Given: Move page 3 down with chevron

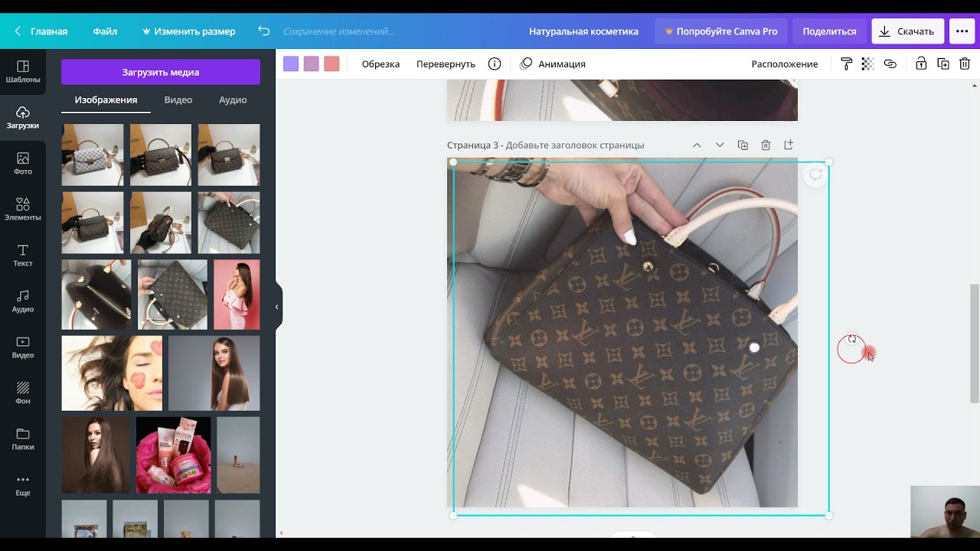Looking at the screenshot, I should click(720, 145).
